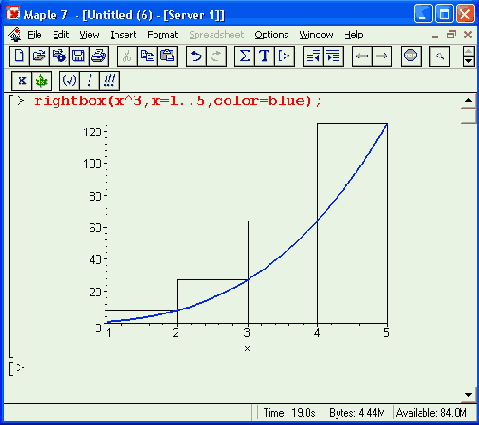Execute entire worksheet with triple exclamation icon
The height and width of the screenshot is (425, 479).
(109, 81)
